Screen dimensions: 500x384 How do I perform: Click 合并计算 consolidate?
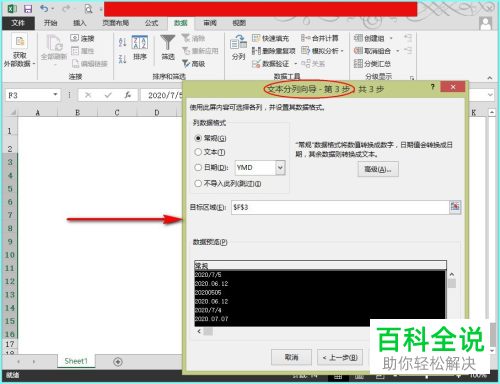click(x=320, y=38)
